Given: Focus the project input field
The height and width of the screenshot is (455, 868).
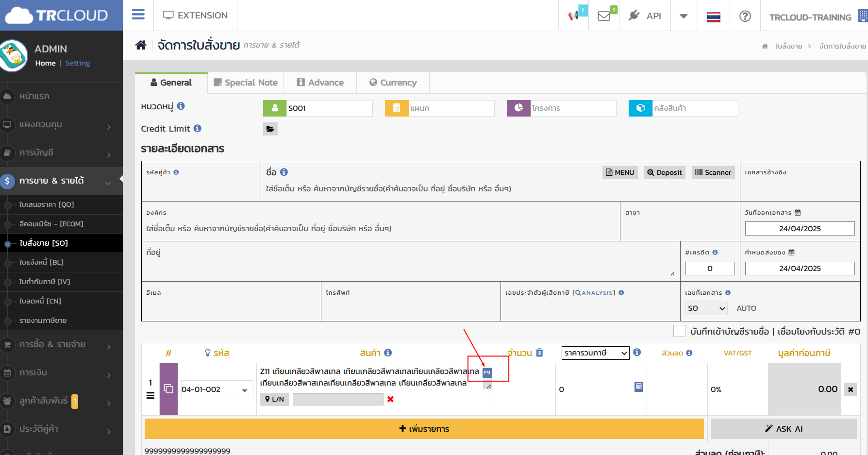Looking at the screenshot, I should 573,108.
